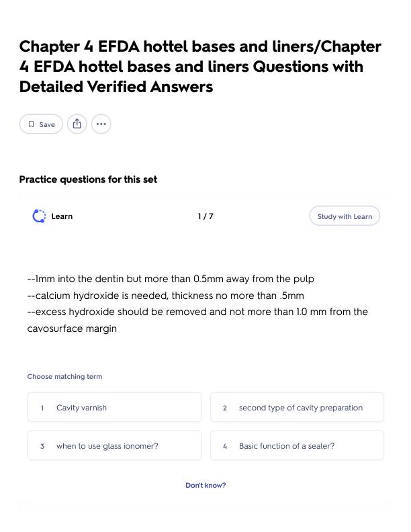Viewport: 411px width, 532px height.
Task: Select second type of cavity preparation answer
Action: pyautogui.click(x=297, y=407)
